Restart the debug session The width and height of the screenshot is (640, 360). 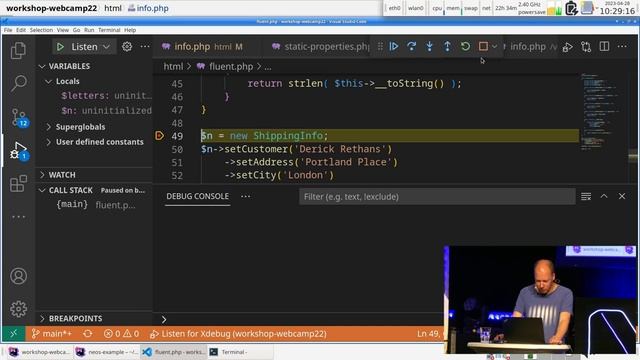[x=465, y=47]
